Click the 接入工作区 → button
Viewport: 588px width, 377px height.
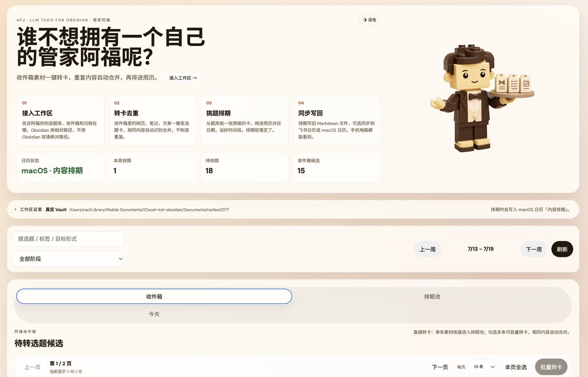click(183, 78)
